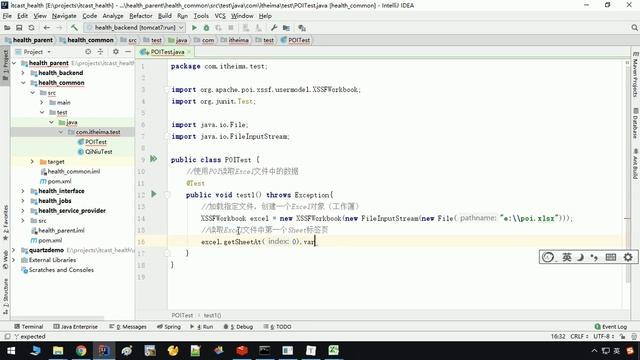
Task: Navigate forward with the right arrow
Action: coord(59,28)
